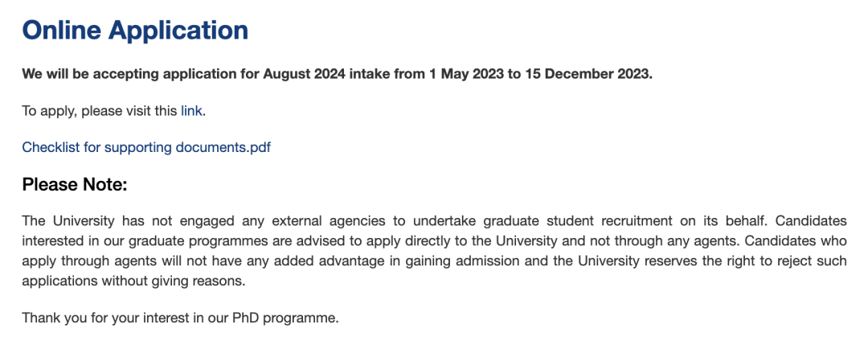This screenshot has height=345, width=868.
Task: Click the PhD programme thank-you sentence
Action: pos(180,318)
